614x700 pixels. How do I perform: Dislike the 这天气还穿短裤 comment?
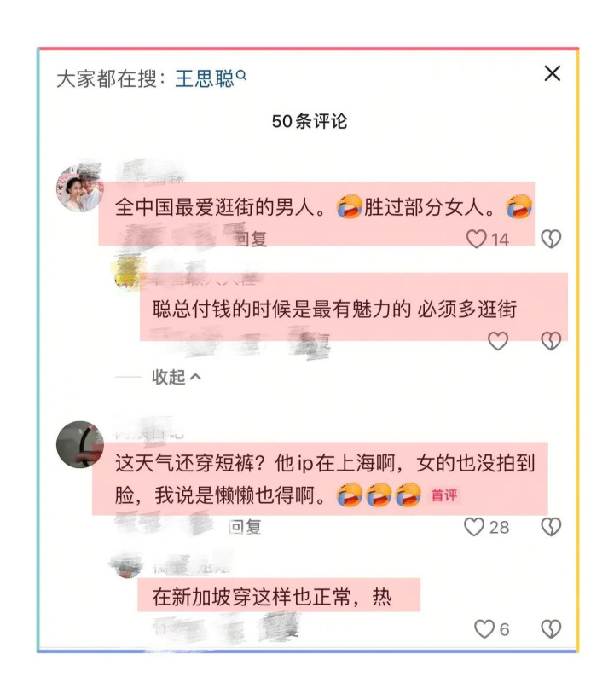pyautogui.click(x=551, y=527)
